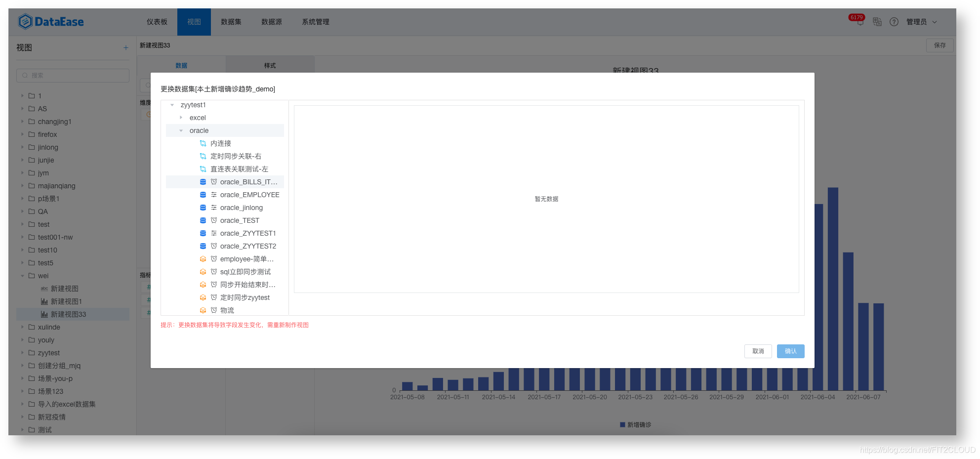The width and height of the screenshot is (980, 459).
Task: Click the 确认 button
Action: 791,351
